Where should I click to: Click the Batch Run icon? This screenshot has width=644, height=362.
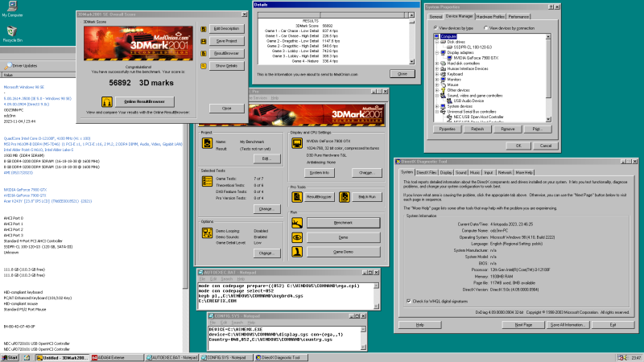[x=345, y=197]
